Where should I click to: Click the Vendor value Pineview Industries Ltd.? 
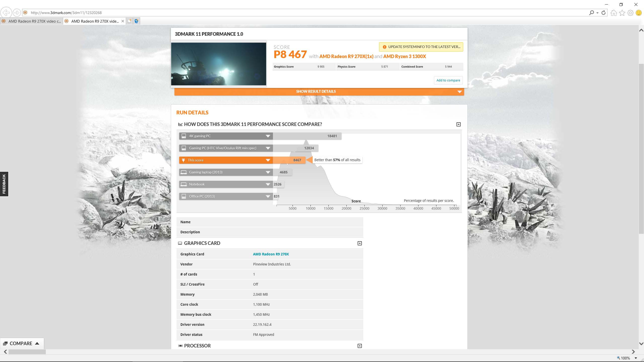[x=272, y=264]
